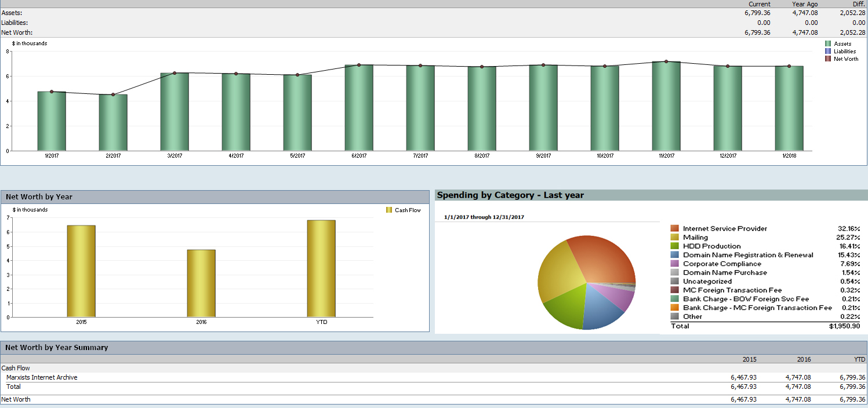The width and height of the screenshot is (868, 408).
Task: Click the Cash Flow legend swatch
Action: coord(389,210)
